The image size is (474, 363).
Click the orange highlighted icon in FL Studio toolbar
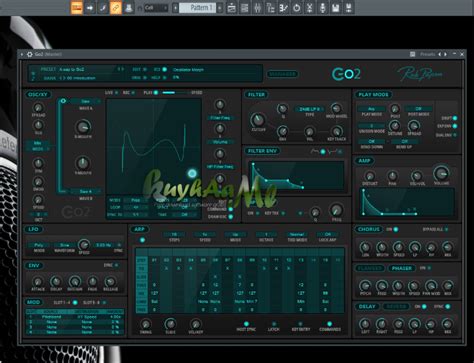click(x=77, y=7)
